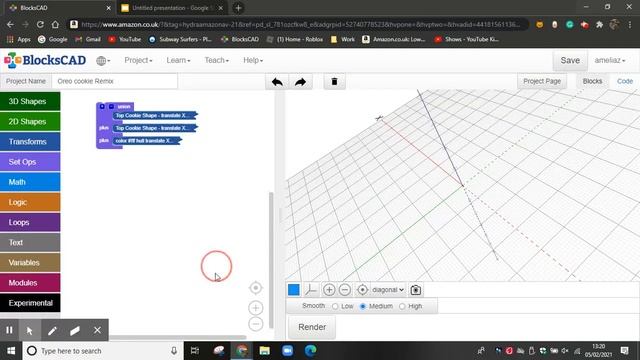Click the workspace horizontal scrollbar
The height and width of the screenshot is (360, 640).
click(178, 337)
